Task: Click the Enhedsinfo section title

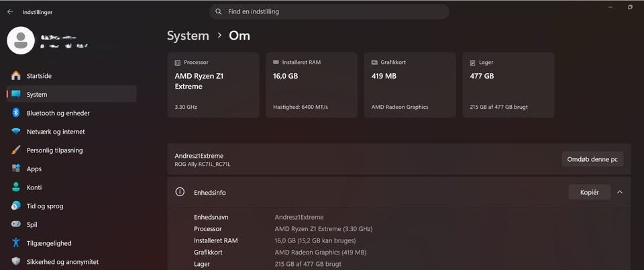Action: pyautogui.click(x=210, y=192)
